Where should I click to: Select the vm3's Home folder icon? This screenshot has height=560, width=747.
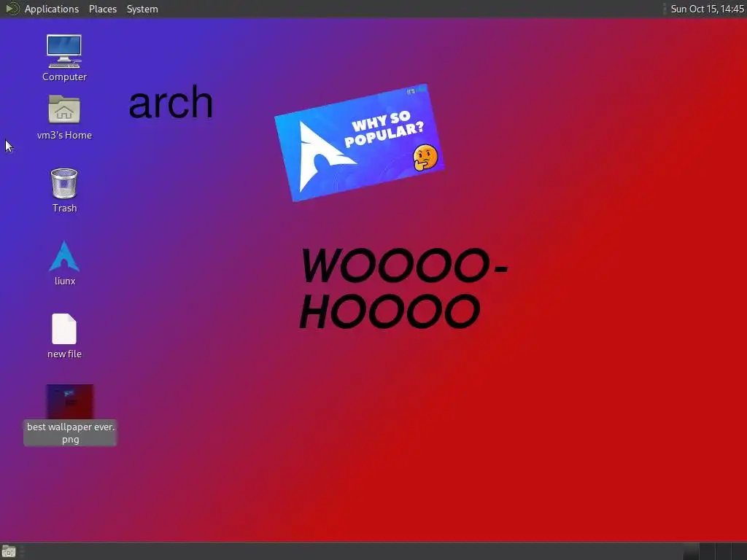(x=64, y=109)
